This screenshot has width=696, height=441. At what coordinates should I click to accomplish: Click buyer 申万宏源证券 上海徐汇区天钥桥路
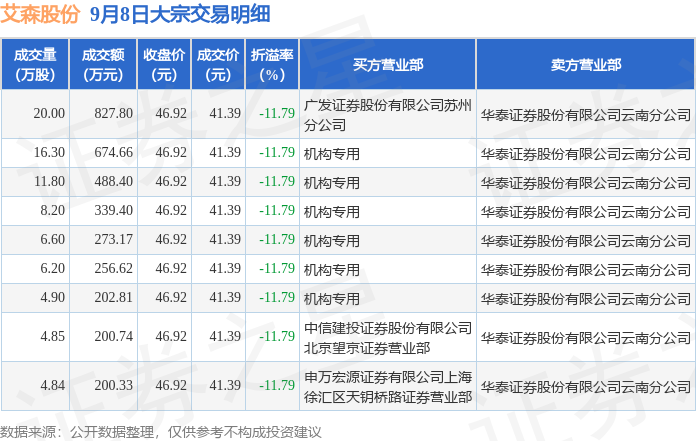(x=388, y=387)
